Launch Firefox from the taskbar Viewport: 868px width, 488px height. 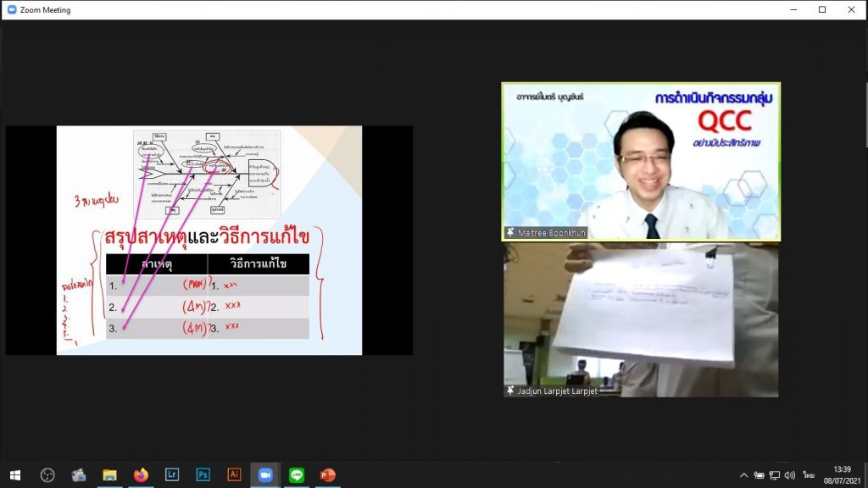click(141, 475)
